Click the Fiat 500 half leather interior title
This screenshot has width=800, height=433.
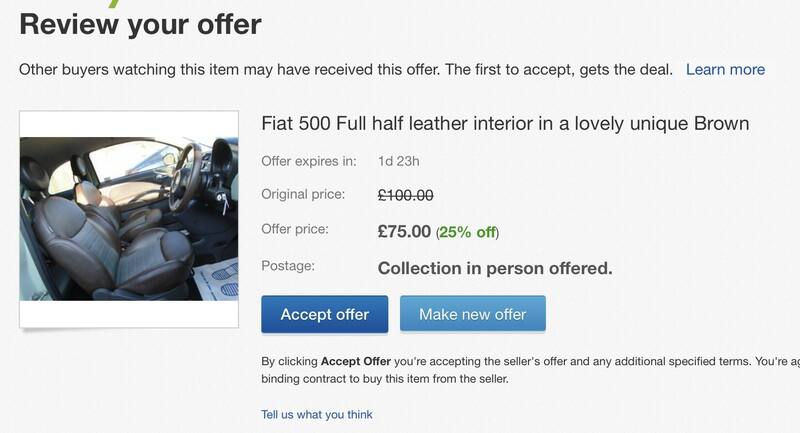coord(505,124)
